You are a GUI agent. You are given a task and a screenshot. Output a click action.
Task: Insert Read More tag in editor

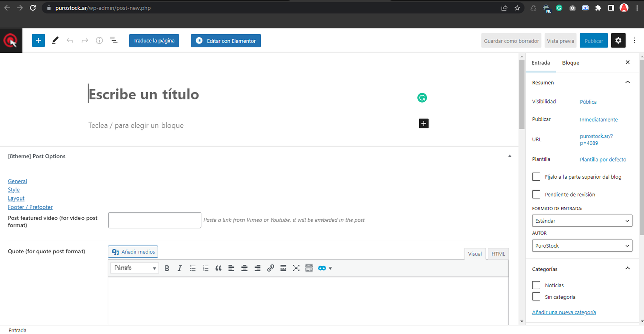283,268
